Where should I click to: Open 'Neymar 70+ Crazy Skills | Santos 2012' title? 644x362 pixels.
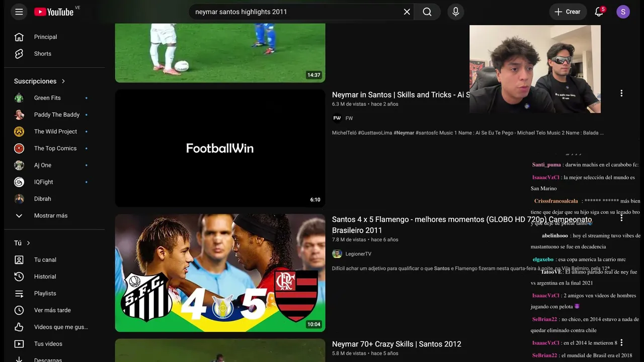point(396,344)
